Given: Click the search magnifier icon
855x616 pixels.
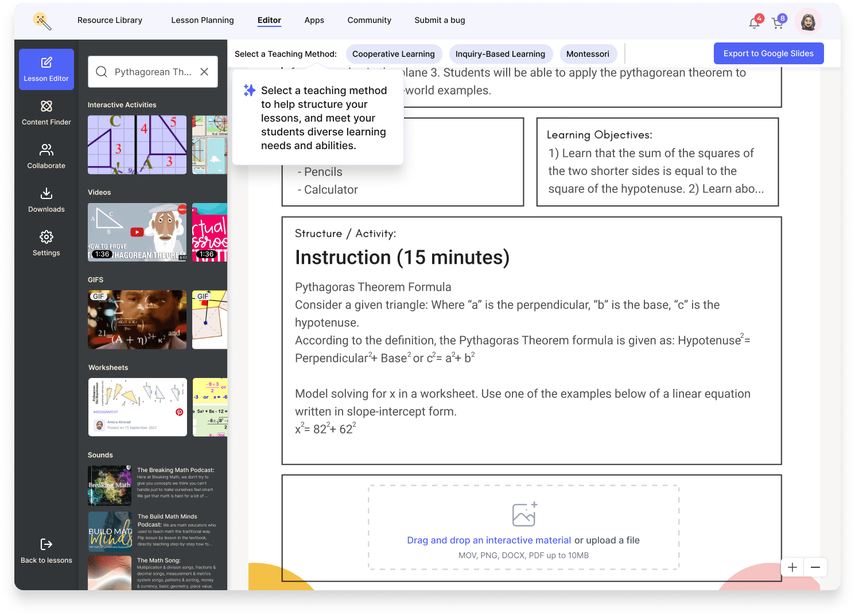Looking at the screenshot, I should coord(102,72).
